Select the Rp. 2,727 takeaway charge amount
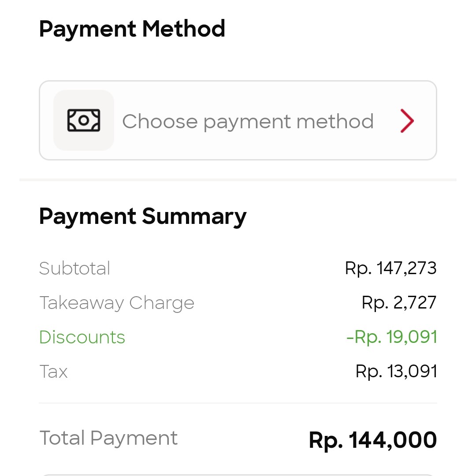The image size is (476, 476). click(399, 303)
